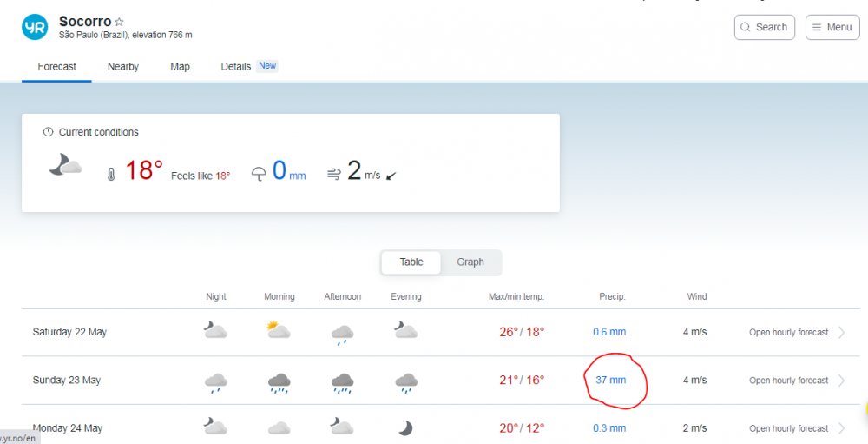
Task: Open the Nearby tab
Action: (123, 66)
